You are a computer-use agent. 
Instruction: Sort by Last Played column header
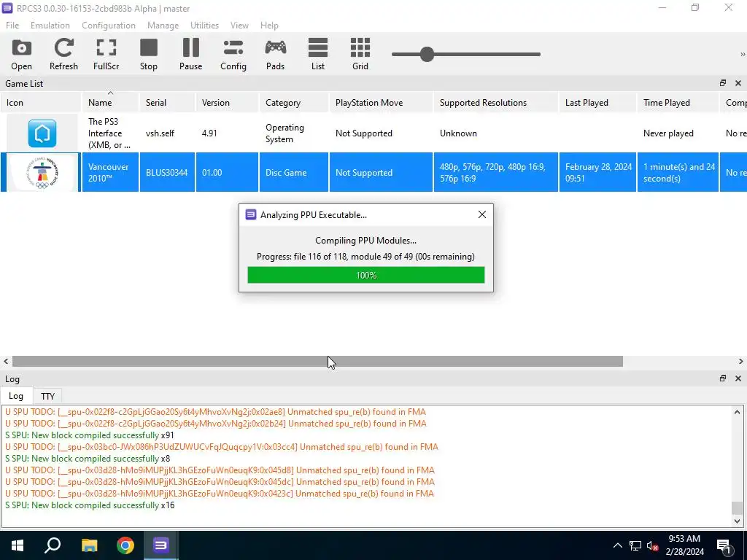coord(598,102)
